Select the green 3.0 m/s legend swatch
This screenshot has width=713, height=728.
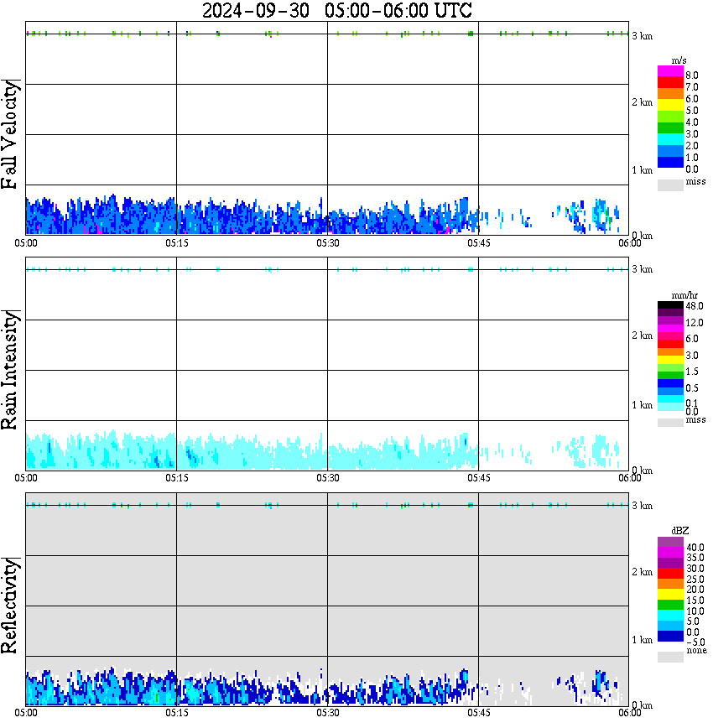pyautogui.click(x=670, y=128)
